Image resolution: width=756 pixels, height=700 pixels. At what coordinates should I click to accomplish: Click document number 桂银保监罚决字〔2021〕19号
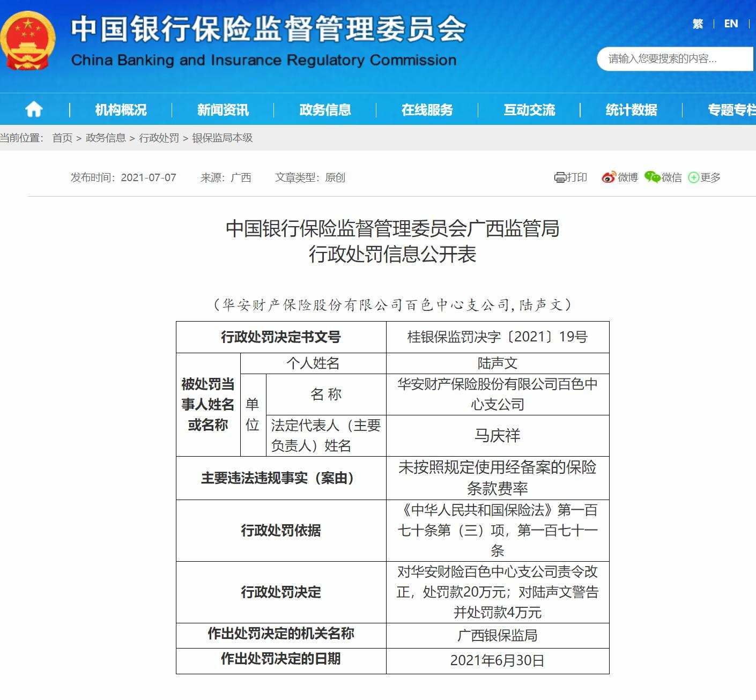(498, 337)
